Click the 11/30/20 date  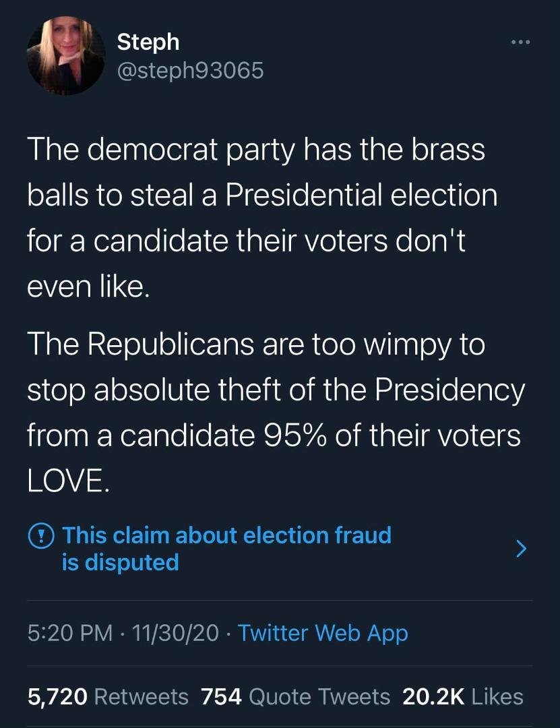[175, 633]
